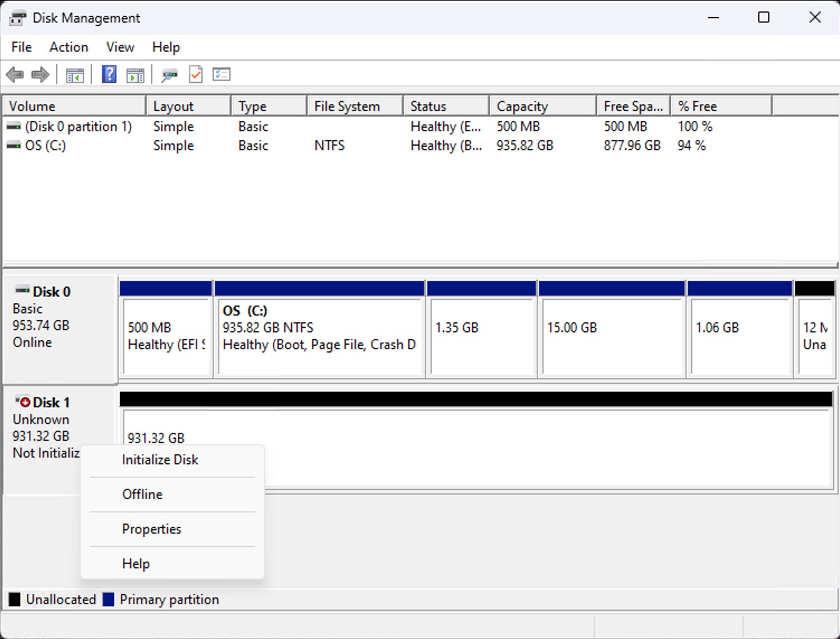Click the Forward arrow toolbar icon
This screenshot has width=840, height=639.
tap(40, 74)
